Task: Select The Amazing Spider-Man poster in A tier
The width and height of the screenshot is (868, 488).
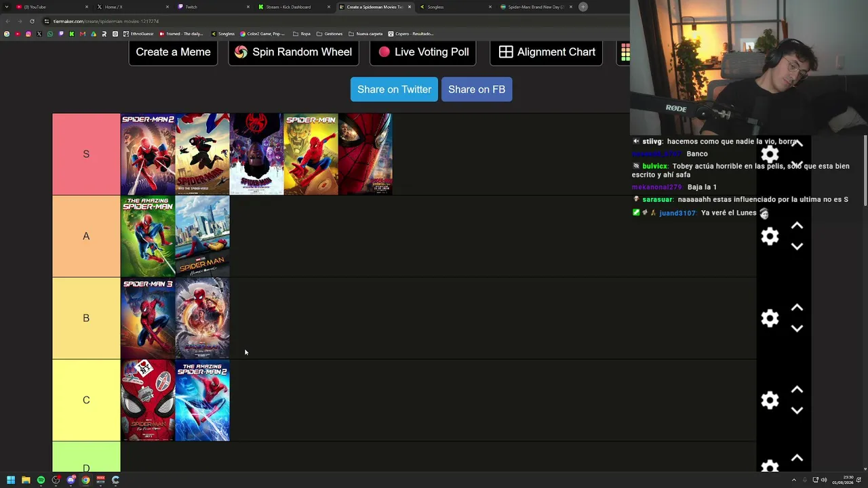Action: click(x=148, y=237)
